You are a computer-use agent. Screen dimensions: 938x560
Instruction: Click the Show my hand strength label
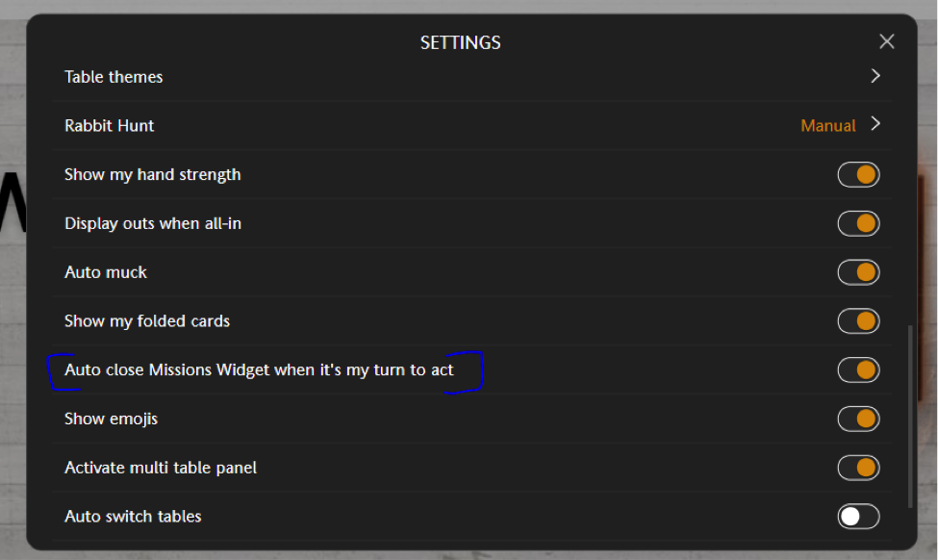point(152,175)
